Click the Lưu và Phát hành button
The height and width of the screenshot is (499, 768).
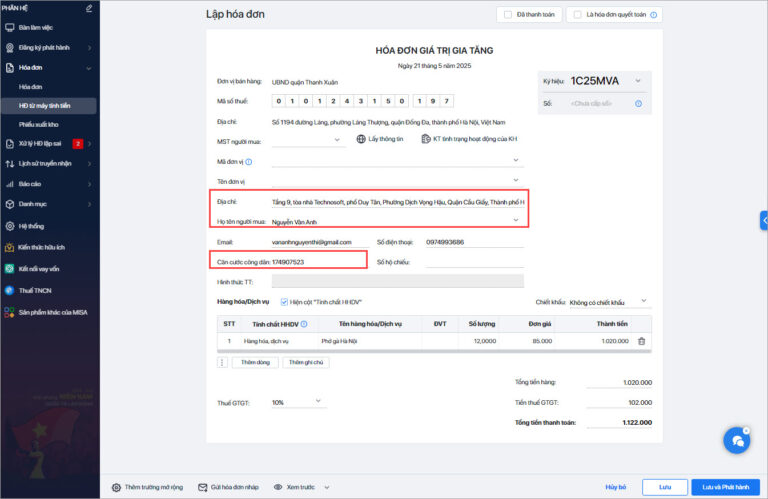pos(725,487)
